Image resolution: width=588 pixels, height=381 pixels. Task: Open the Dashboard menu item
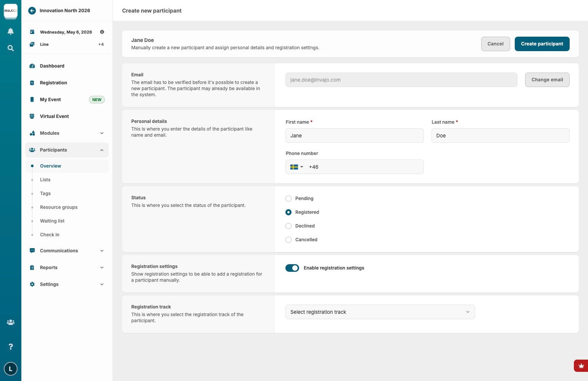(52, 66)
